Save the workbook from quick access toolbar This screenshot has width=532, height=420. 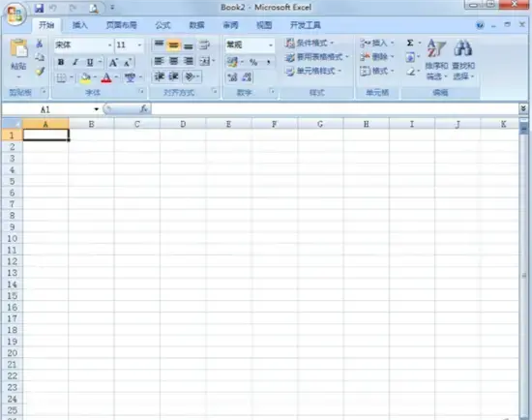click(x=39, y=8)
